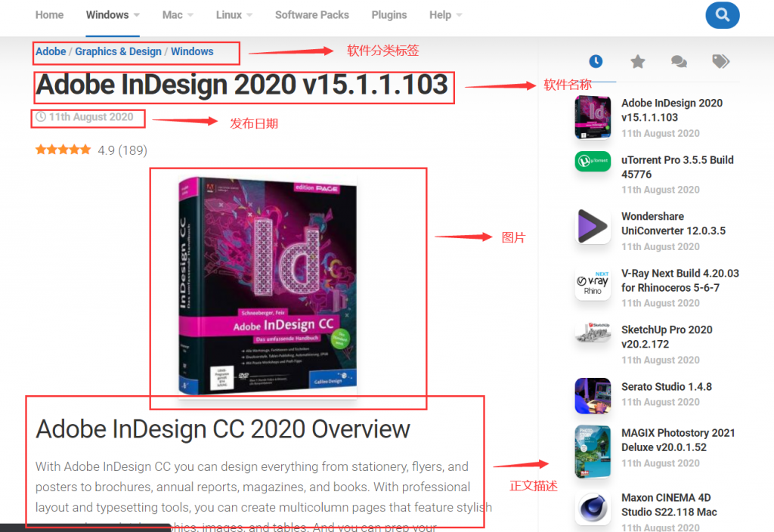Open the Help menu
This screenshot has height=532, width=774.
pos(440,15)
